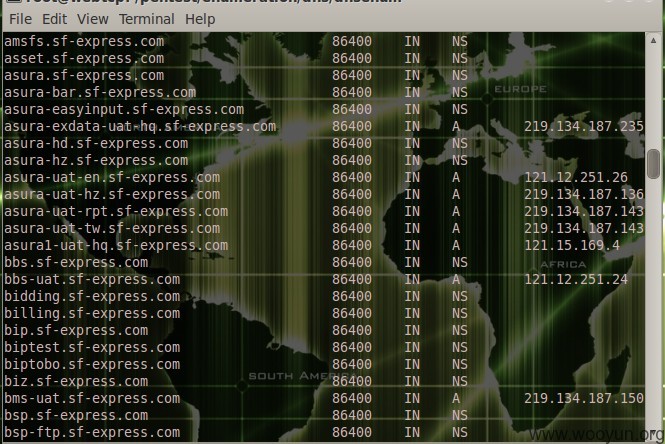Click 86400 TTL in amsfs row

click(352, 42)
